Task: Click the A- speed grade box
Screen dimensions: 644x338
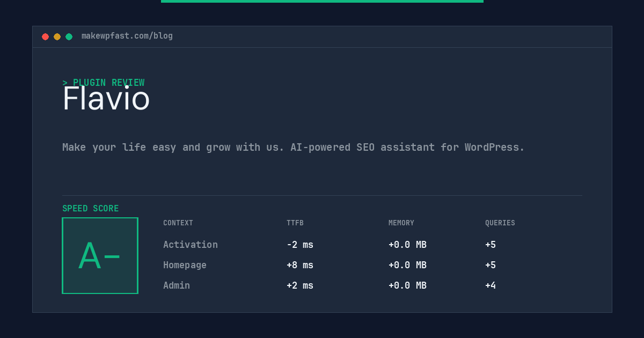Action: [x=100, y=255]
